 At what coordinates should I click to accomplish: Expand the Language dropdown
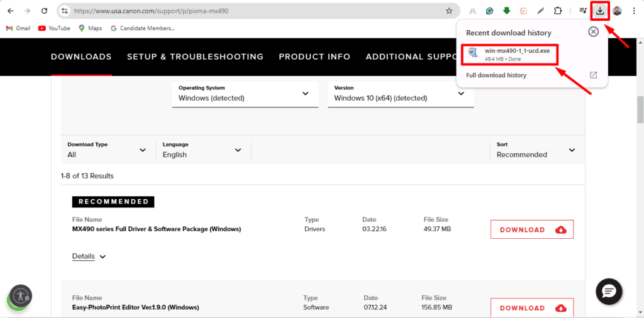coord(203,150)
